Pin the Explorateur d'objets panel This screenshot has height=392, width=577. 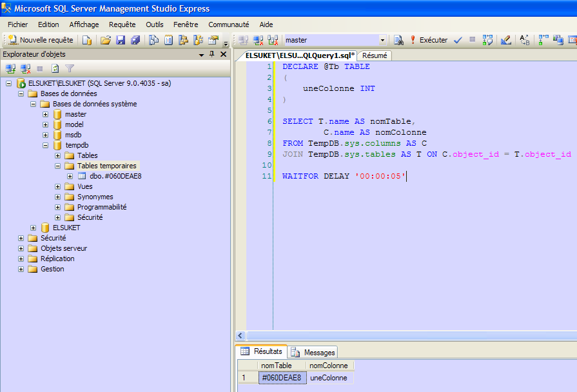click(x=212, y=55)
